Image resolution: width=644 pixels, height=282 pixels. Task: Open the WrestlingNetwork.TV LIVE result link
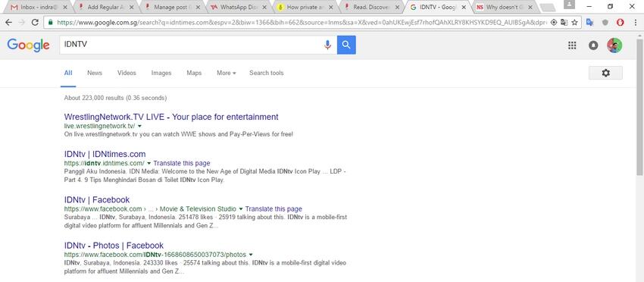[x=171, y=117]
